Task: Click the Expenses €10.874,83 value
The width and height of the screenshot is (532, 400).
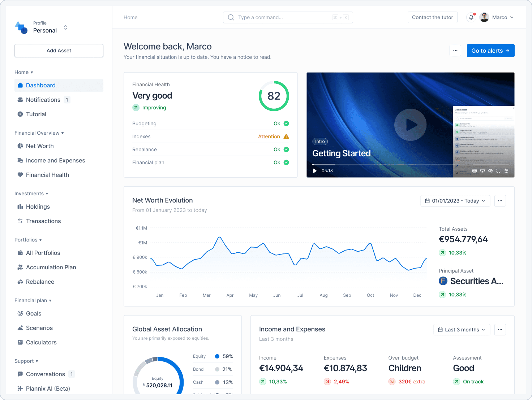Action: pyautogui.click(x=346, y=368)
